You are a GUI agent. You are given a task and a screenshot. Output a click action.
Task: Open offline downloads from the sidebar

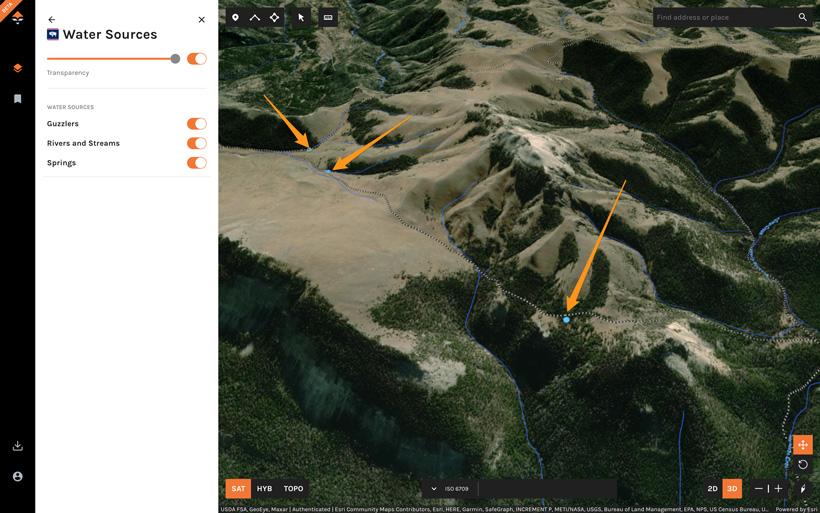[x=17, y=446]
